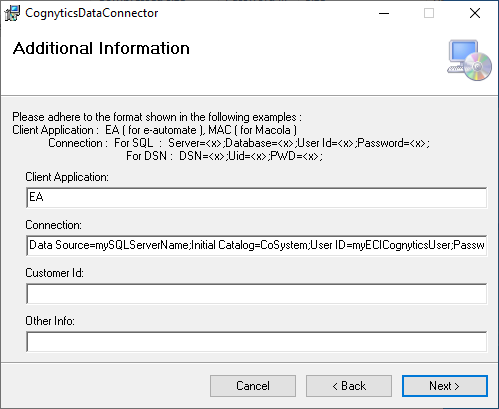Focus the empty Other Info field
499x409 pixels.
pos(256,342)
